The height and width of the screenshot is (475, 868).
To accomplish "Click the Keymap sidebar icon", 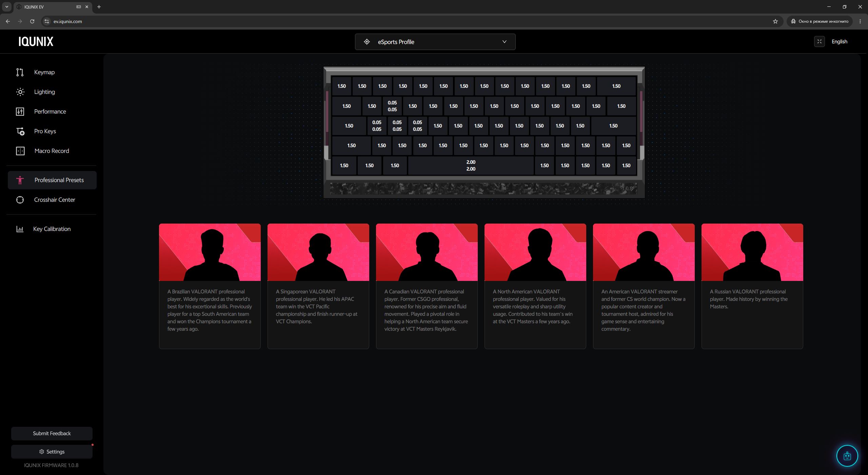I will click(x=20, y=72).
